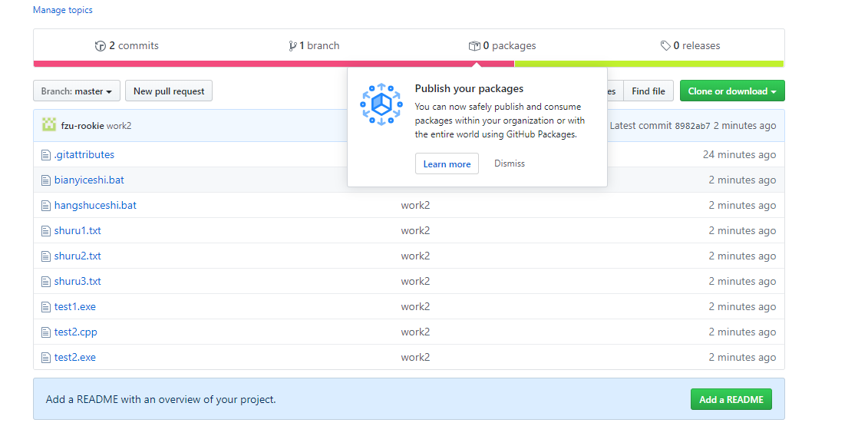The width and height of the screenshot is (868, 436).
Task: Click the commits history icon
Action: tap(100, 46)
